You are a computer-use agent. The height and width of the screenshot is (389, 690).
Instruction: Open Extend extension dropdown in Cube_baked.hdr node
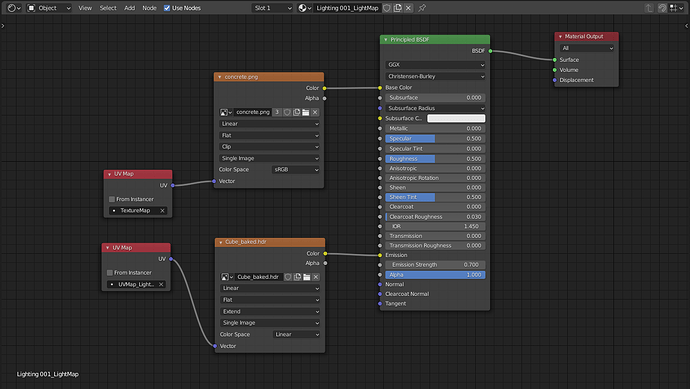pyautogui.click(x=270, y=312)
